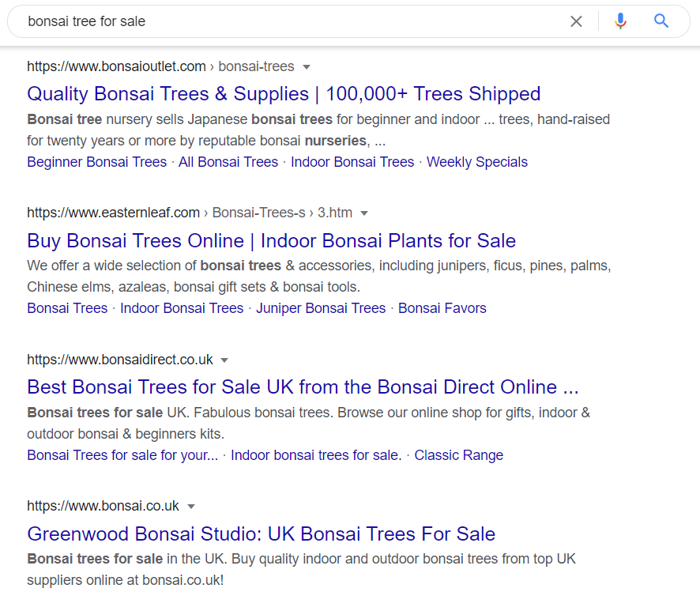Visit the Classic Range sitelink
Image resolution: width=700 pixels, height=607 pixels.
click(458, 455)
